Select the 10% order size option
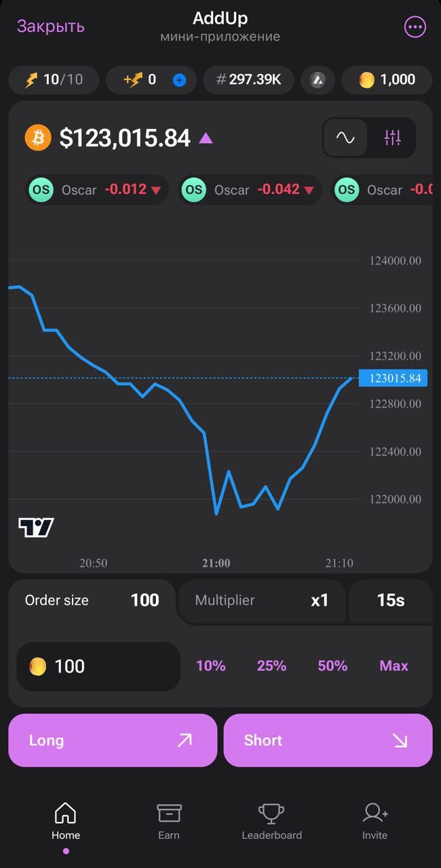Image resolution: width=441 pixels, height=868 pixels. point(210,666)
